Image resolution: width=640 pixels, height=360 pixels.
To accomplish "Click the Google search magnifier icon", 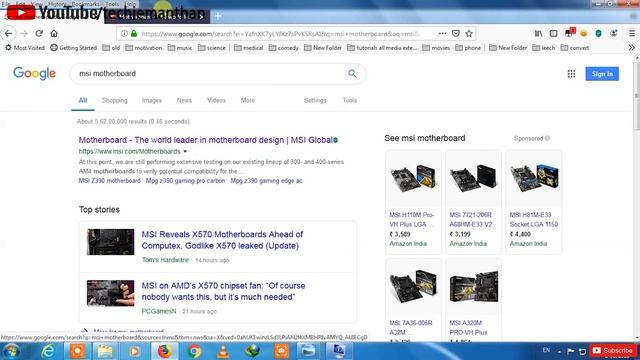I will click(352, 73).
